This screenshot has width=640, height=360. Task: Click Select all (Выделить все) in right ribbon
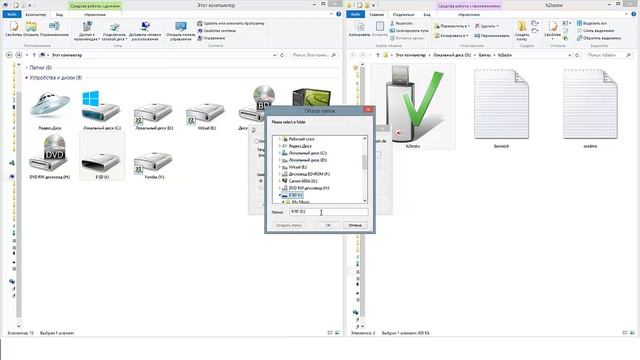click(x=592, y=23)
